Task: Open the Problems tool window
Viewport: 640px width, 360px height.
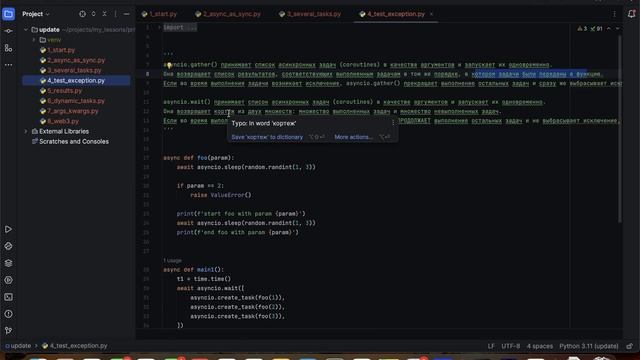Action: point(9,314)
